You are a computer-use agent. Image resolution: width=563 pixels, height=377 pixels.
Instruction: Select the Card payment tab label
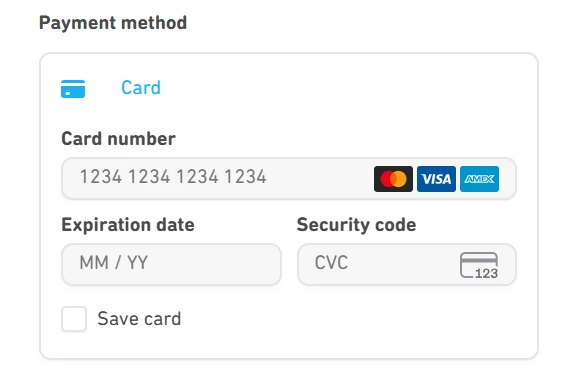[x=141, y=88]
